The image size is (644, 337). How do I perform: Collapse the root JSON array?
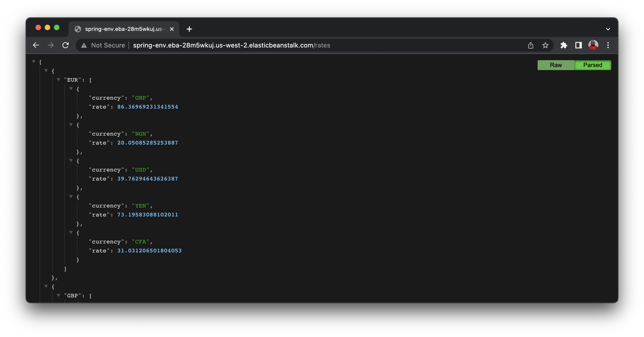coord(33,62)
